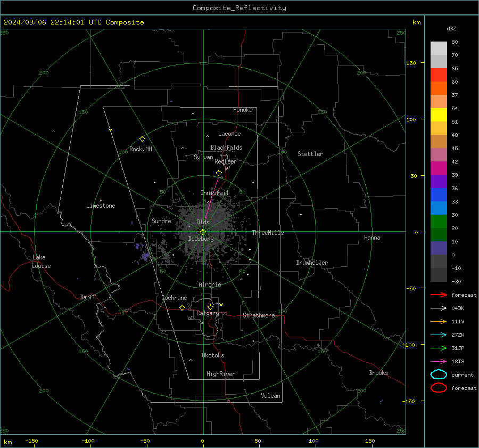Click the 18TS legend label text

pos(458,362)
